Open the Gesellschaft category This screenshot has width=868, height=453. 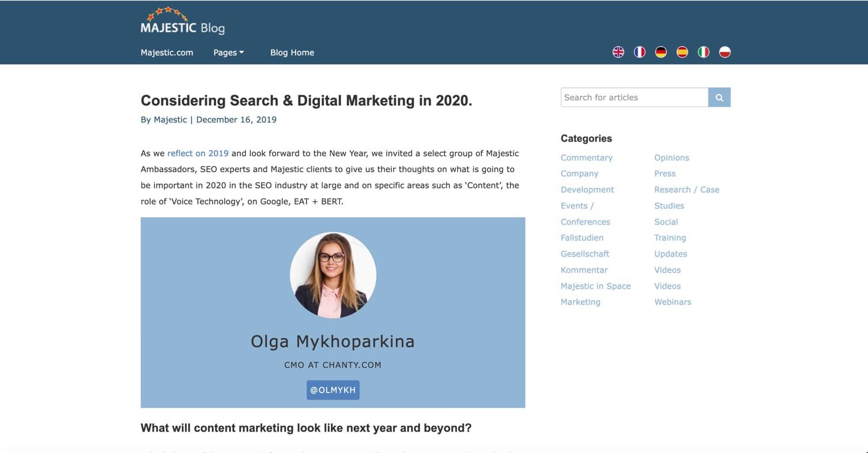[585, 254]
